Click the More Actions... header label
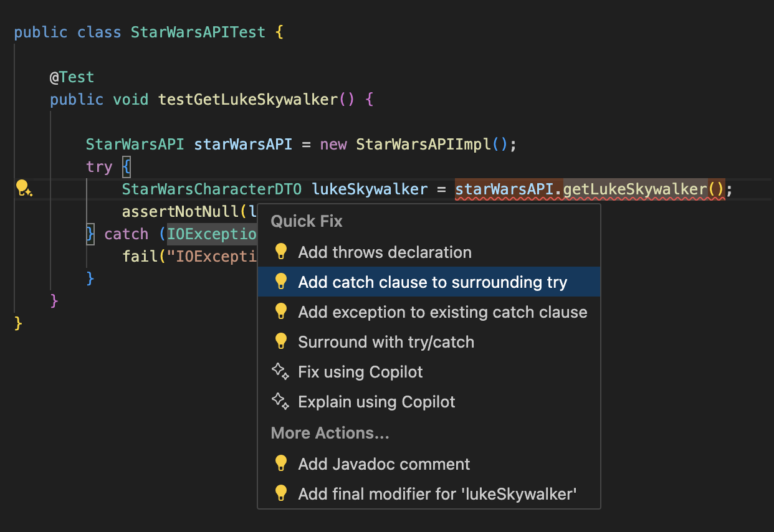Screen dimensions: 774x532 click(330, 433)
